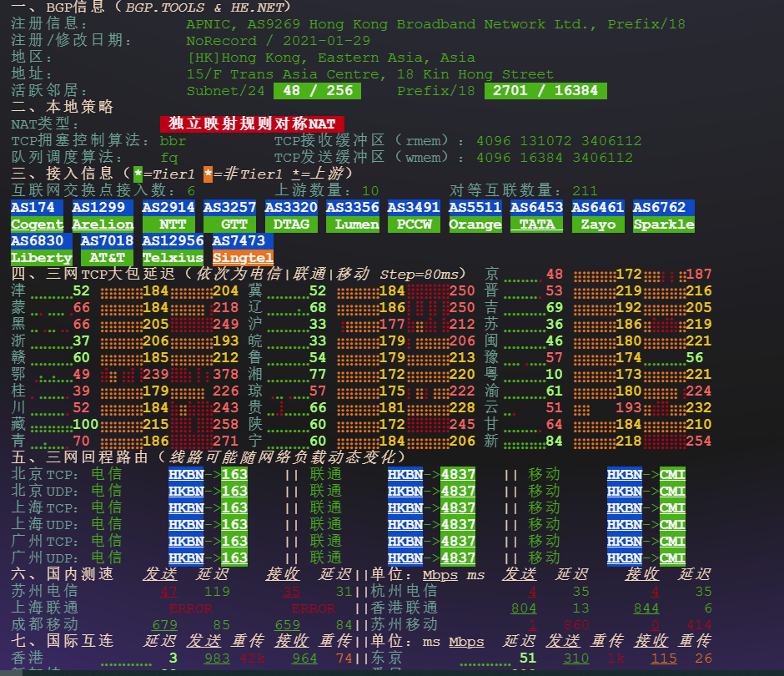784x676 pixels.
Task: Click the AS2914 badge
Action: [x=169, y=207]
